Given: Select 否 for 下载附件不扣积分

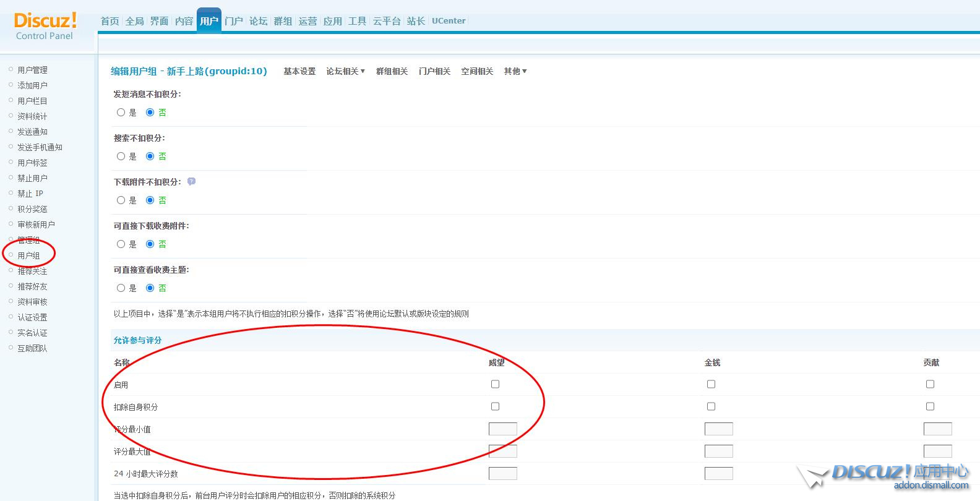Looking at the screenshot, I should pyautogui.click(x=150, y=200).
